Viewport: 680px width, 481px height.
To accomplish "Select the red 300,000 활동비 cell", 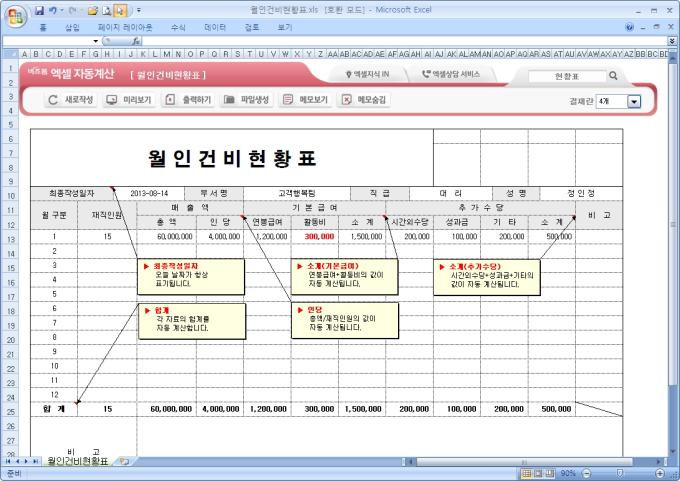I will (315, 236).
